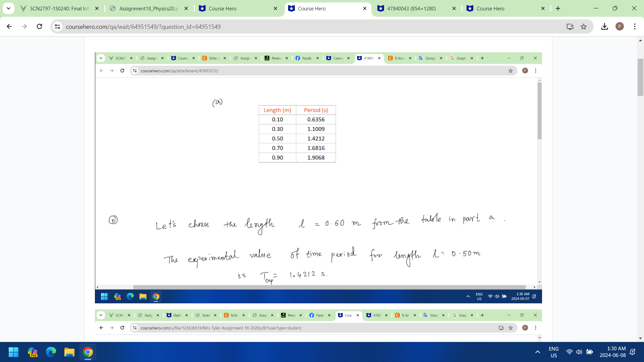Click the install page icon in the address bar

[x=570, y=26]
